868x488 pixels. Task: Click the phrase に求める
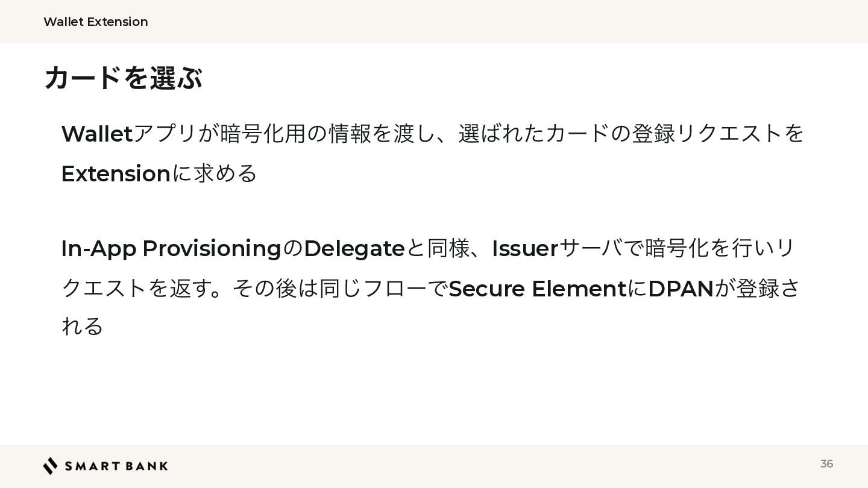pos(215,174)
